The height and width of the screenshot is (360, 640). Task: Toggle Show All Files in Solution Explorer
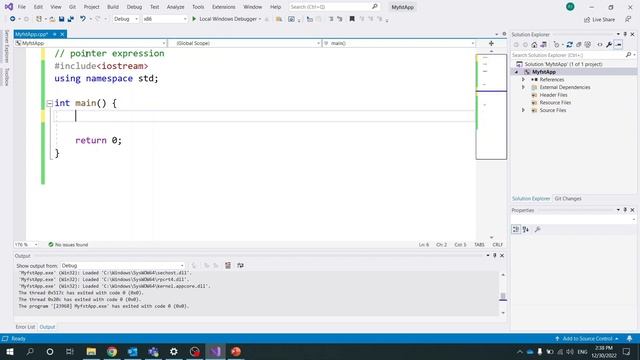[588, 45]
